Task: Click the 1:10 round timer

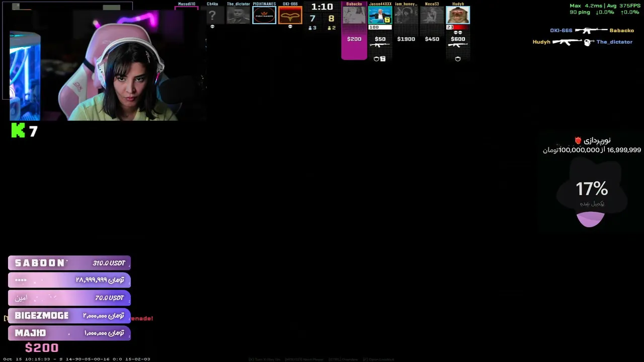Action: point(322,7)
